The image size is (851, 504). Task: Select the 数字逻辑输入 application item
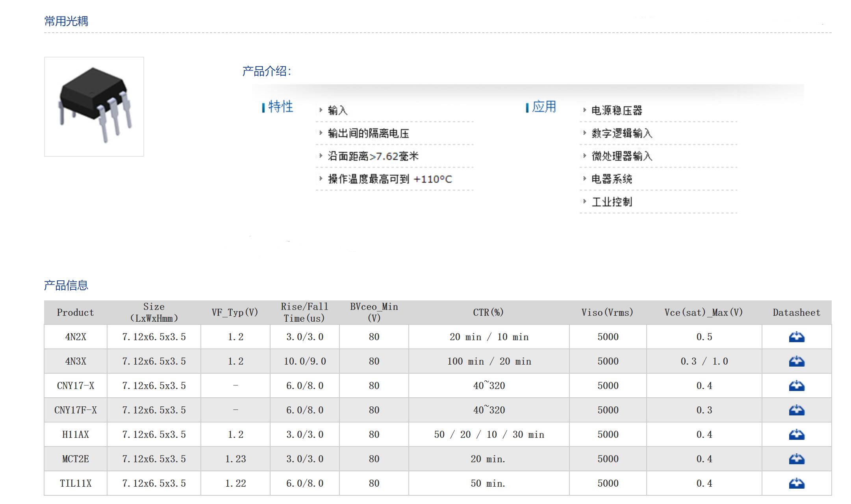tap(622, 133)
